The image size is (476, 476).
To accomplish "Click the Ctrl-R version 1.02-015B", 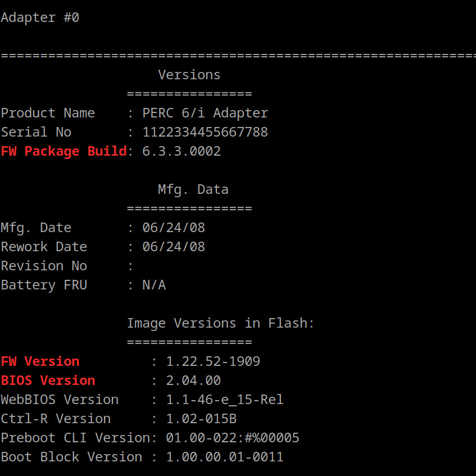I will 201,419.
